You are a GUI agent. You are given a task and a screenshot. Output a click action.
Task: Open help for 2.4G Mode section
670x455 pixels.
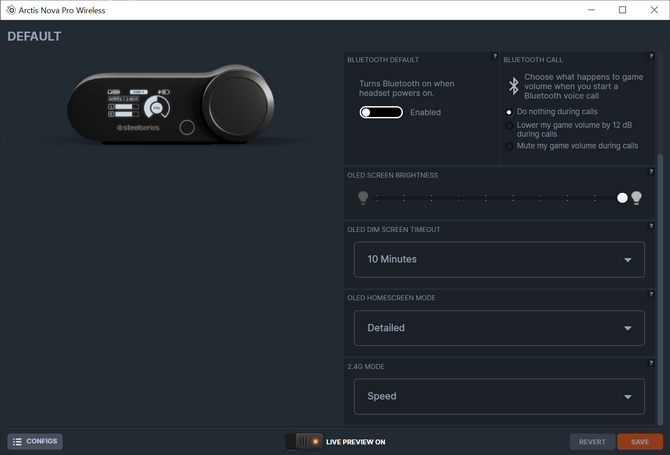pyautogui.click(x=651, y=363)
